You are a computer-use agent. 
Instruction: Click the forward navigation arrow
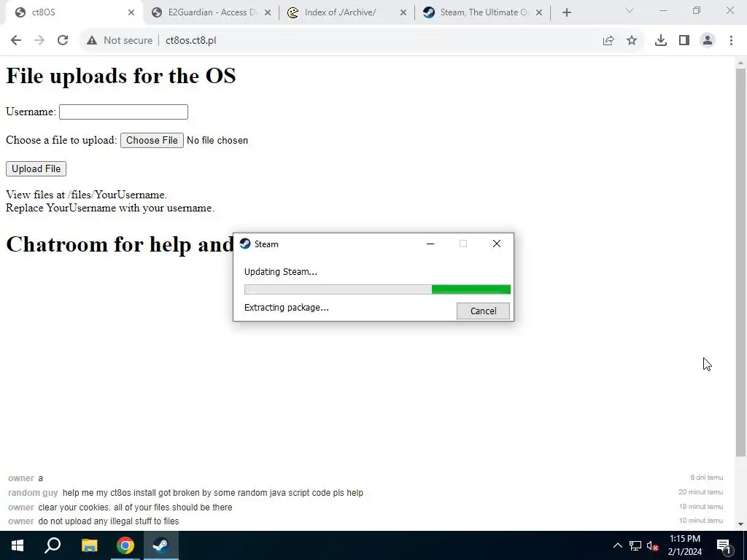click(39, 41)
